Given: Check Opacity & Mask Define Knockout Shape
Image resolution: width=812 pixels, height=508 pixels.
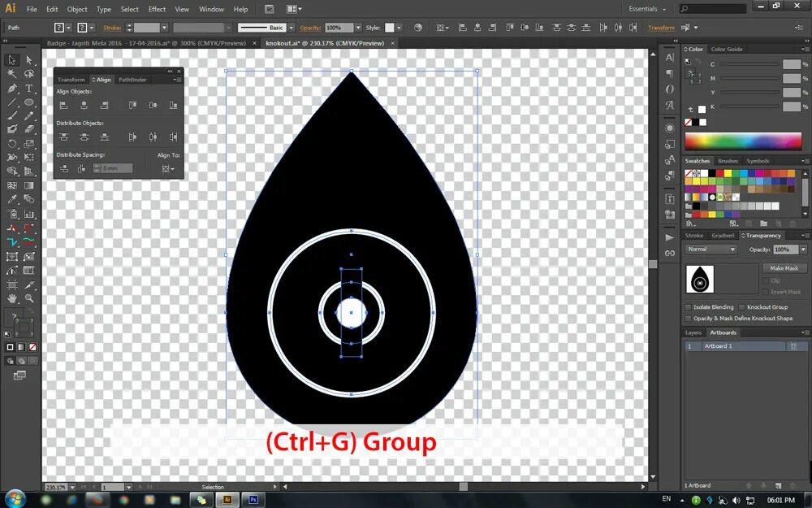Looking at the screenshot, I should [x=688, y=319].
